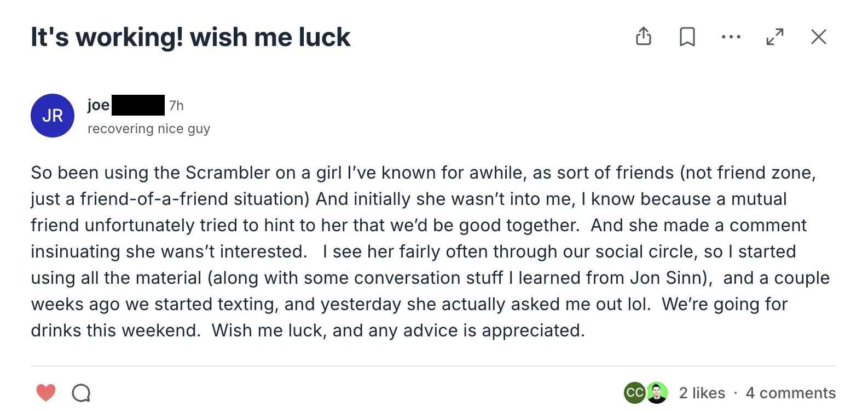Click the green CC liker avatar
The image size is (868, 412).
click(634, 393)
